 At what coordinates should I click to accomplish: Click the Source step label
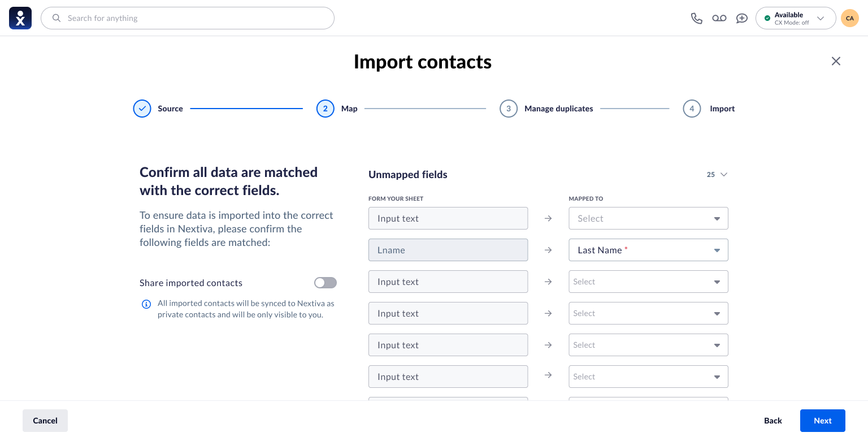coord(170,109)
